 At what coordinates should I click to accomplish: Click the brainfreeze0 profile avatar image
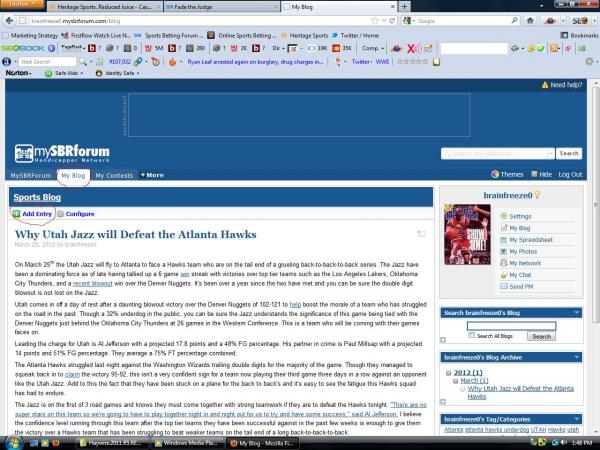pos(465,234)
